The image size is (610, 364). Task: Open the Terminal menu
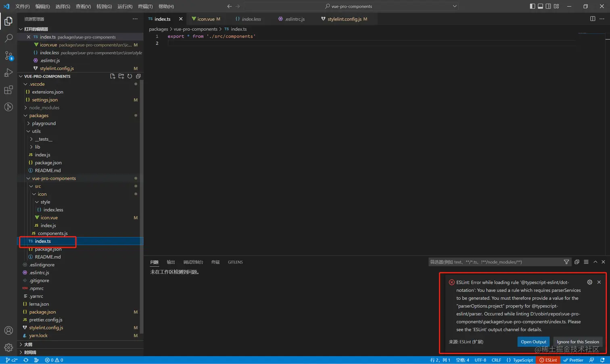145,6
